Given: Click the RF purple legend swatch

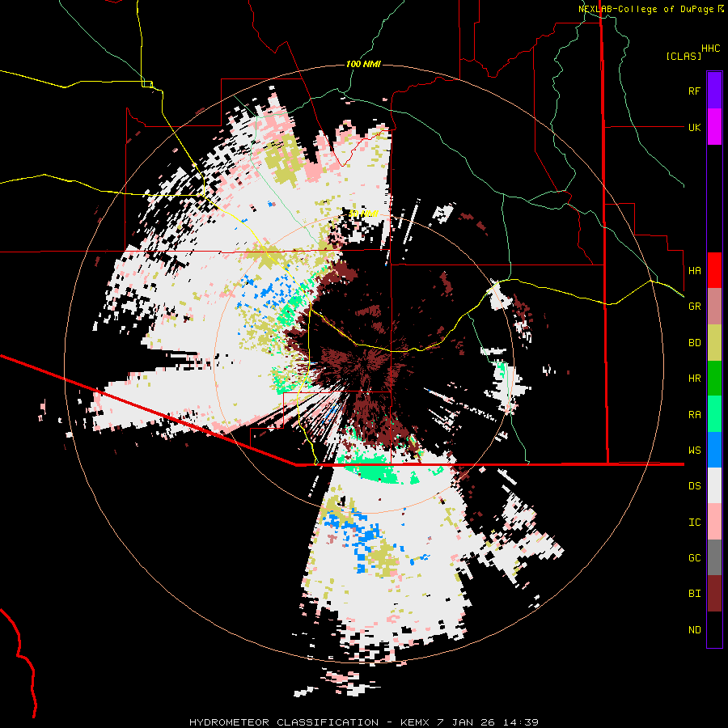Looking at the screenshot, I should coord(714,91).
